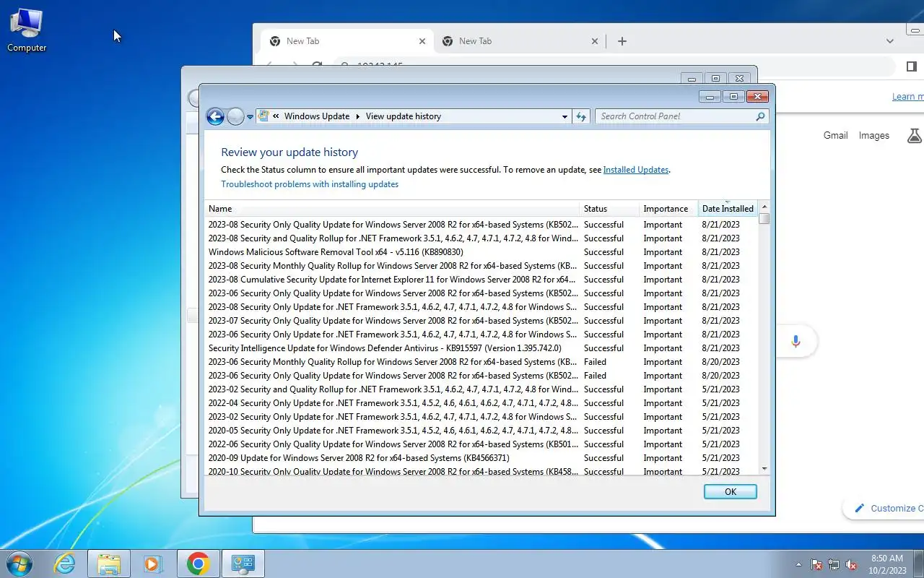This screenshot has width=924, height=578.
Task: Switch to the first New Tab in Chrome
Action: [346, 41]
